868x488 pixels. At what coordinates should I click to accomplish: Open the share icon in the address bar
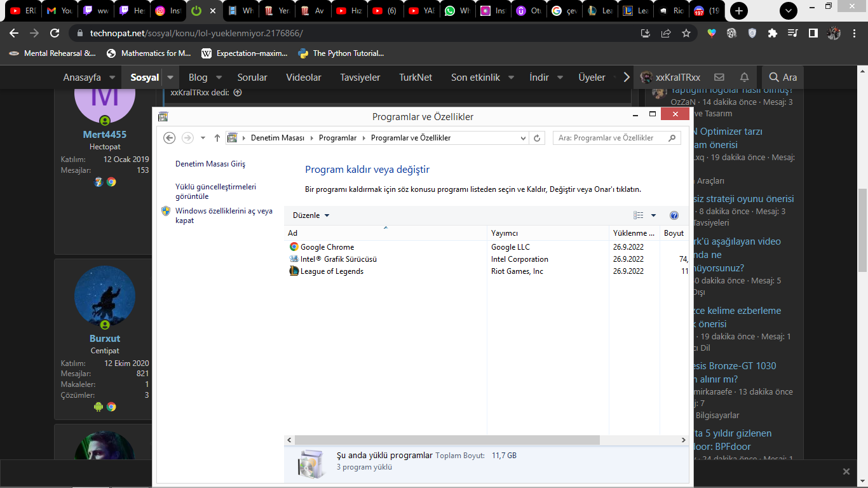click(x=666, y=33)
